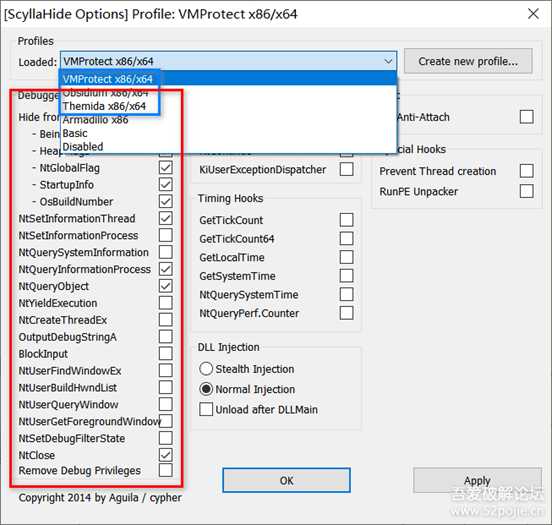Enable NtCreateThreadEx checkbox
Image resolution: width=552 pixels, height=525 pixels.
[165, 320]
